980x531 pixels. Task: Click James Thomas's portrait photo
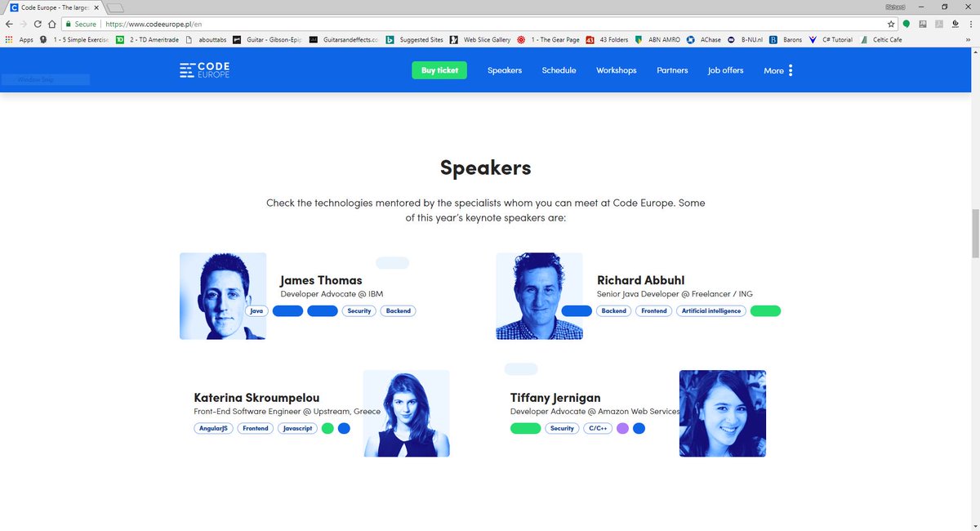(223, 296)
